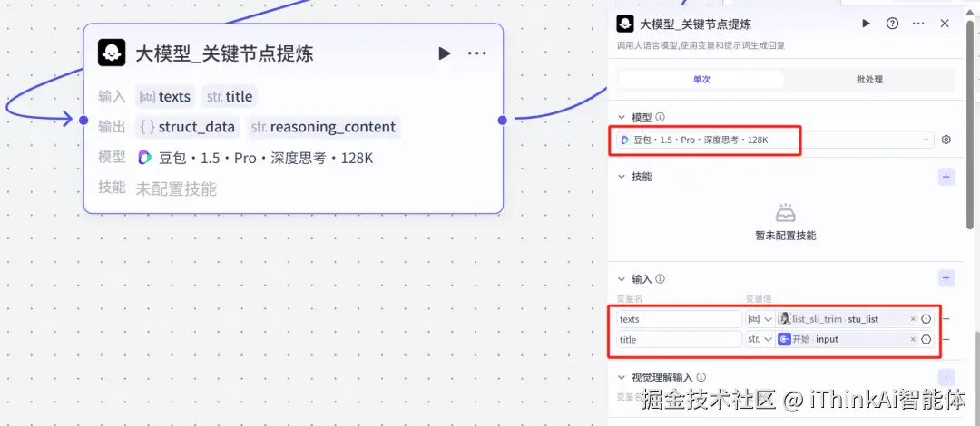This screenshot has height=426, width=980.
Task: Edit the texts variable name field
Action: [x=679, y=319]
